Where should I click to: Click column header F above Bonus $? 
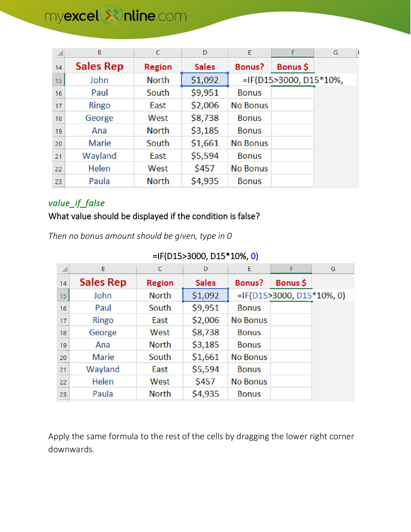[x=293, y=52]
